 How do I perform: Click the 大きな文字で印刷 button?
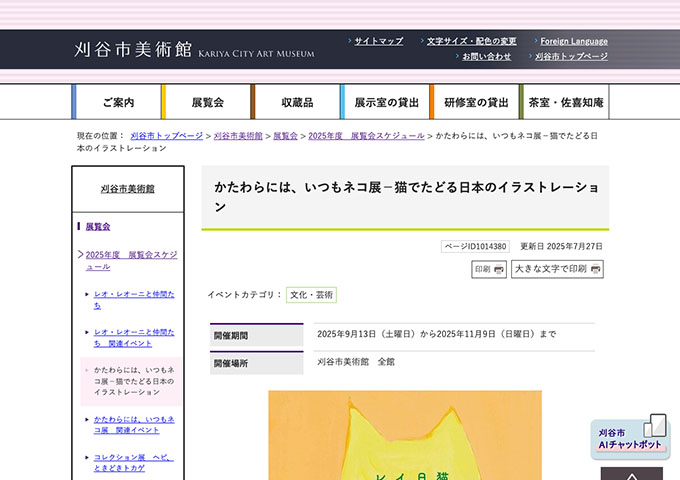click(x=557, y=269)
